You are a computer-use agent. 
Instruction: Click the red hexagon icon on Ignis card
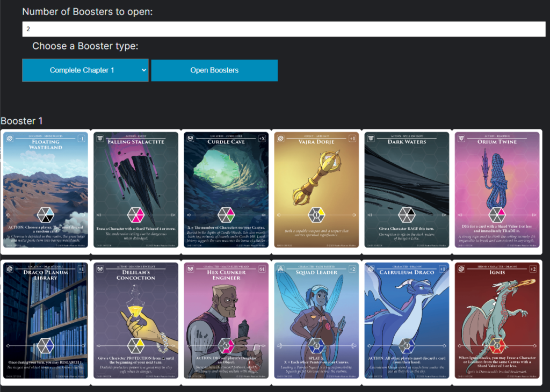[x=497, y=346]
